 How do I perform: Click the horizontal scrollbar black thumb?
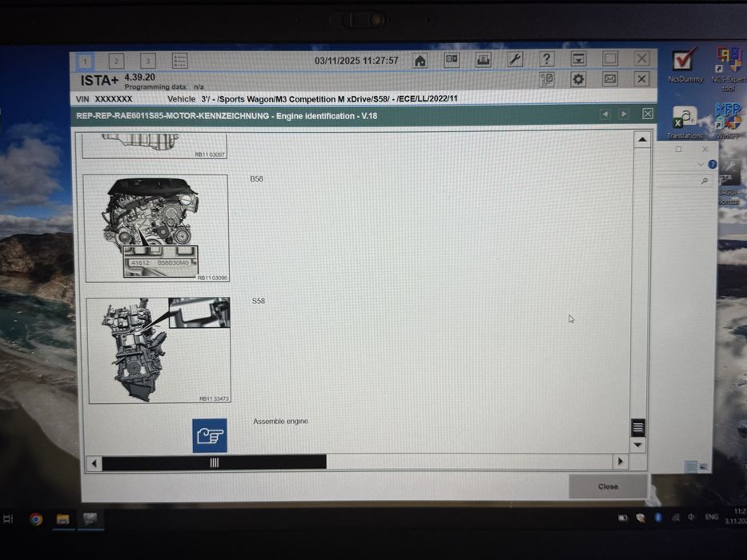tap(214, 462)
